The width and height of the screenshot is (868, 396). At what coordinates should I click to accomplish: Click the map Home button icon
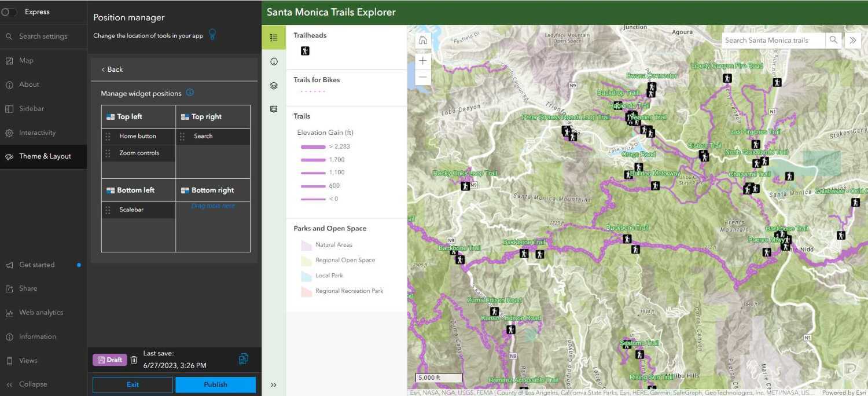(x=423, y=40)
